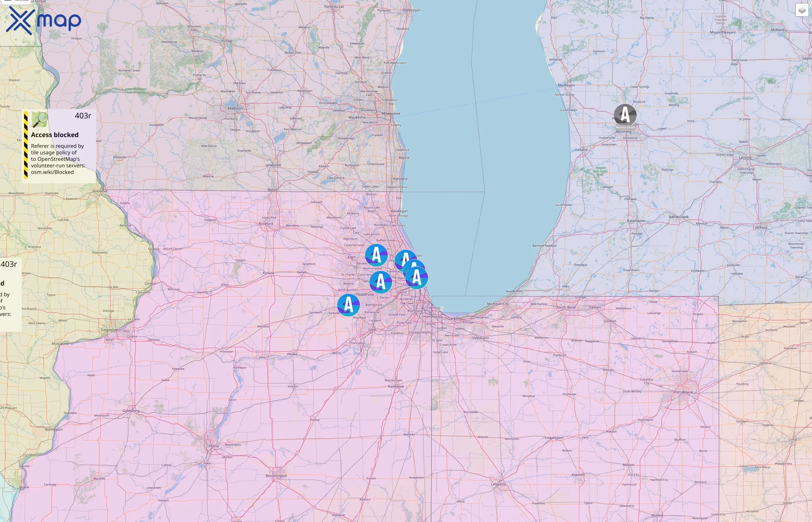812x522 pixels.
Task: Click the Waukesha city label
Action: point(357,117)
